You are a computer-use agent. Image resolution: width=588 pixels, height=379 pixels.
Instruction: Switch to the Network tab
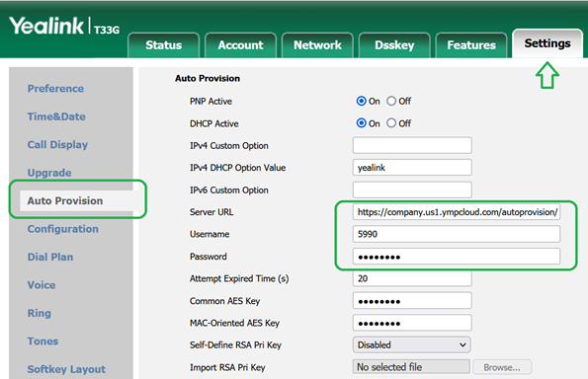click(317, 45)
